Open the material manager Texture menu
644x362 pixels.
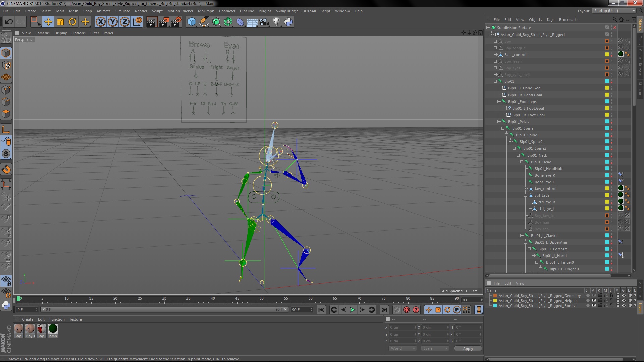click(75, 319)
